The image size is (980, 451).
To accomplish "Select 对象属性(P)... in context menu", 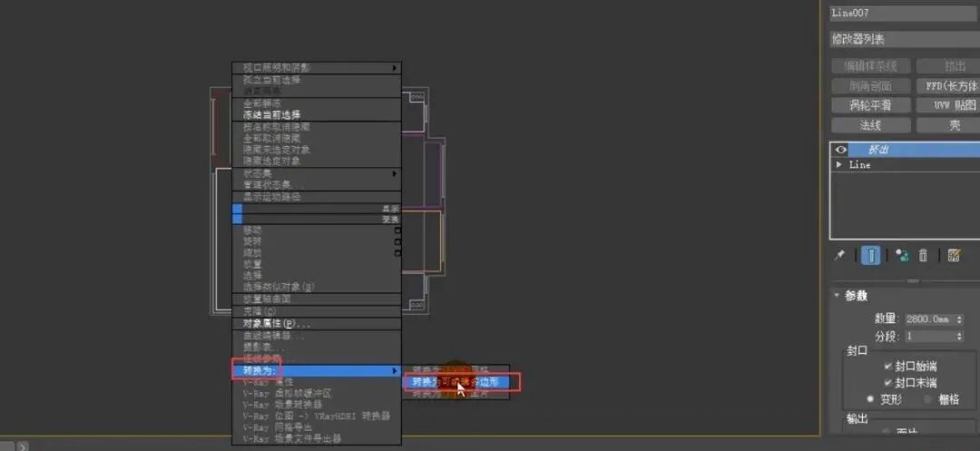I will pos(317,324).
